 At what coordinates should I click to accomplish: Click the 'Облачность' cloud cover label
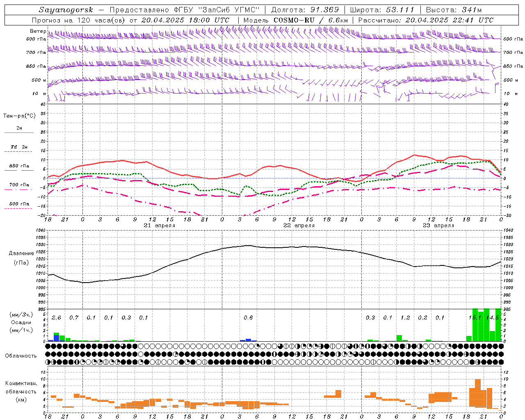click(x=21, y=356)
